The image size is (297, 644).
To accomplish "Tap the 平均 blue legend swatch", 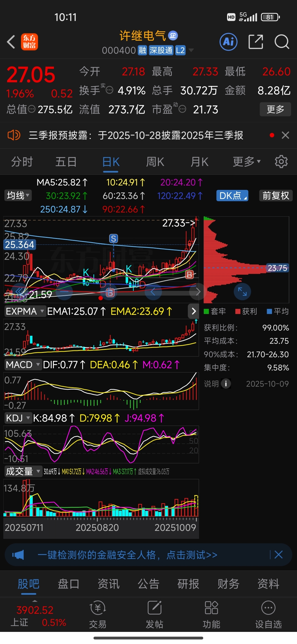I will tap(269, 311).
